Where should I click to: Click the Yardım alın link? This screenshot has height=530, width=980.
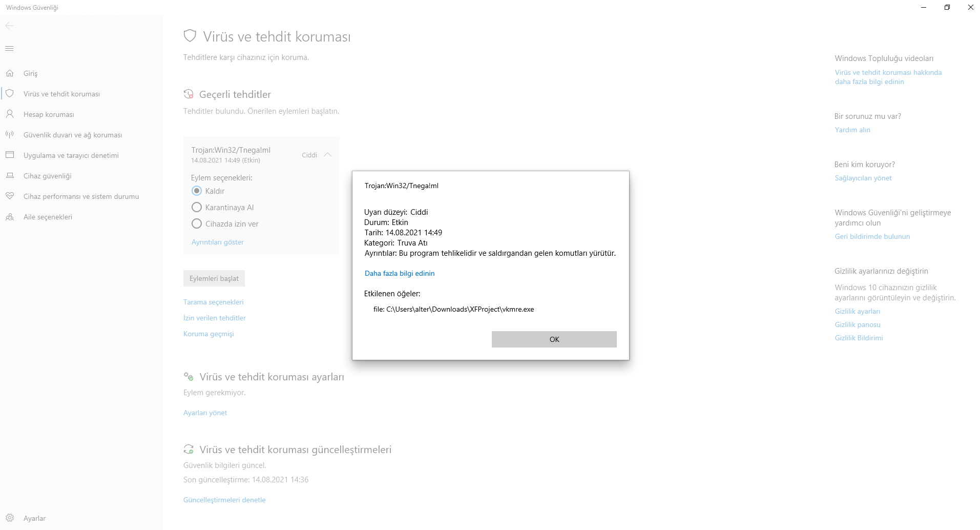click(852, 130)
